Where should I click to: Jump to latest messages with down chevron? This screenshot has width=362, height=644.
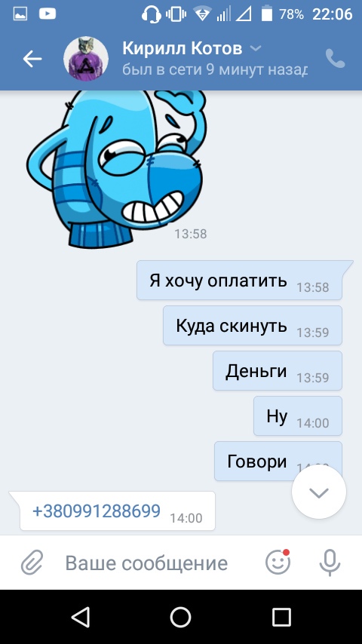coord(319,492)
